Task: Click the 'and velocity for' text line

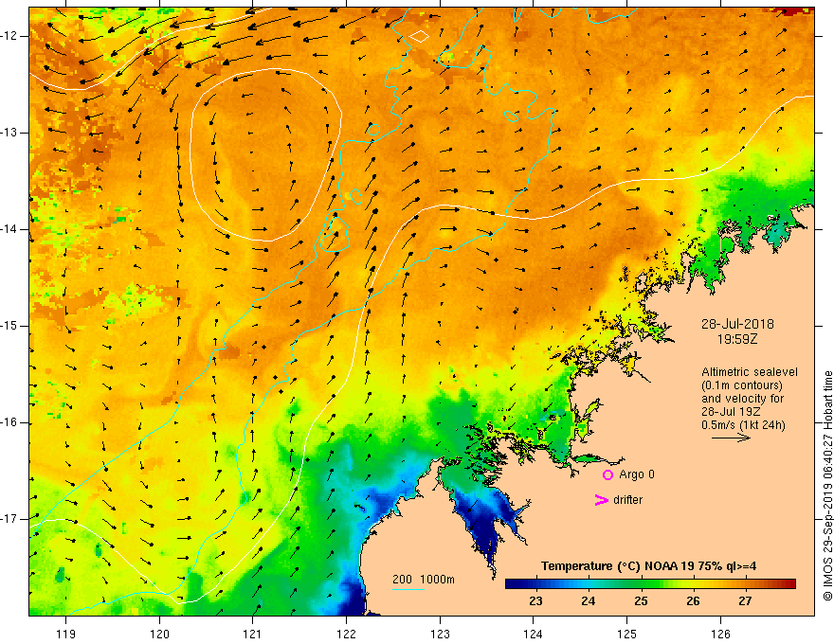Action: 742,399
